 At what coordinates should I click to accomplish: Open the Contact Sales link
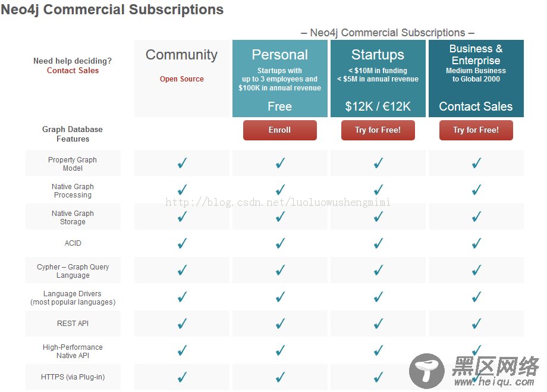pos(73,71)
